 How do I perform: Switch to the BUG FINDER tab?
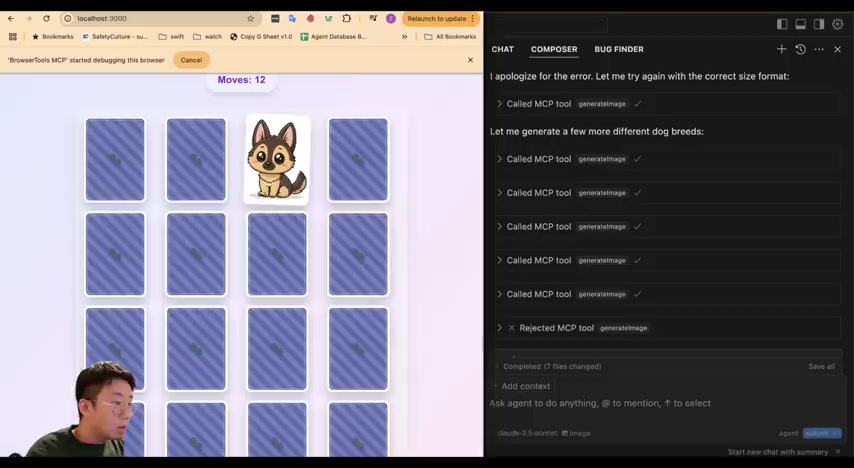point(619,49)
